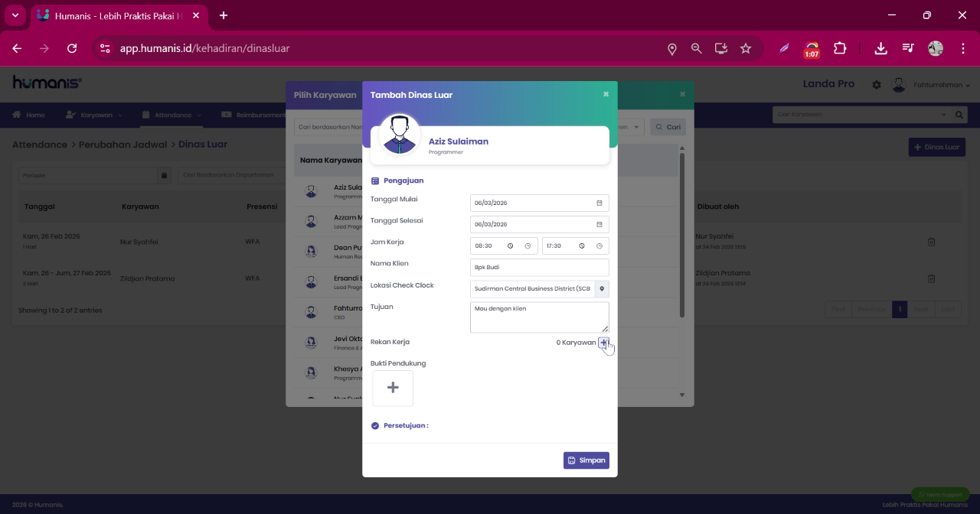This screenshot has height=514, width=980.
Task: Open the Tanggal Selesai calendar picker
Action: point(599,224)
